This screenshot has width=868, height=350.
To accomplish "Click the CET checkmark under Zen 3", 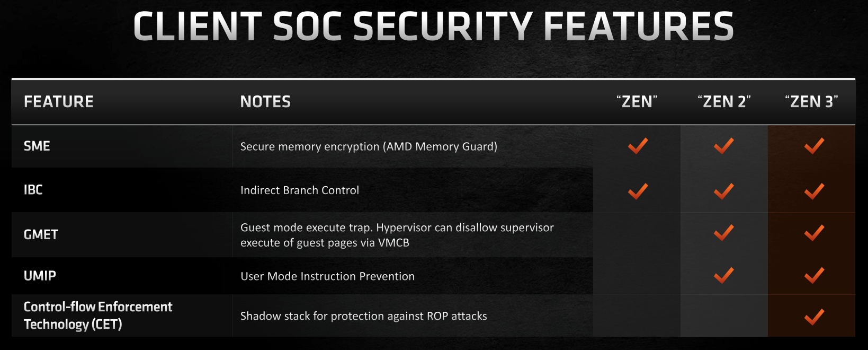I will pyautogui.click(x=814, y=317).
